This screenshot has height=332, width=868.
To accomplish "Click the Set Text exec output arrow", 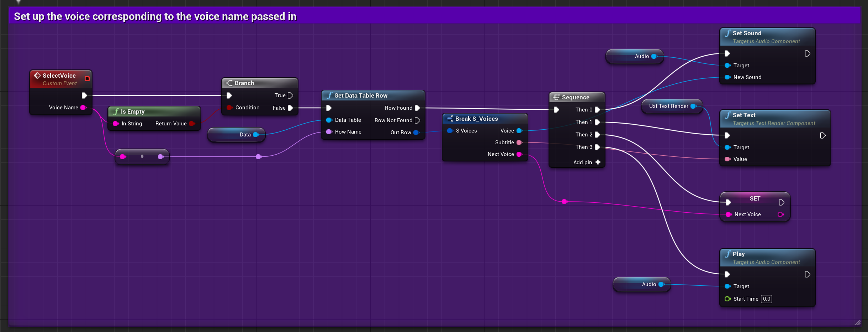I will coord(822,135).
